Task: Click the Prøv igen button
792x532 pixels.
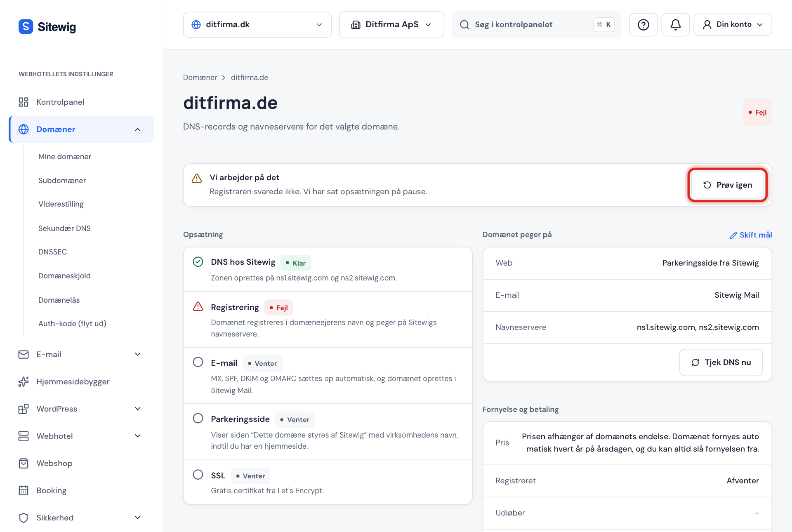Action: click(727, 185)
